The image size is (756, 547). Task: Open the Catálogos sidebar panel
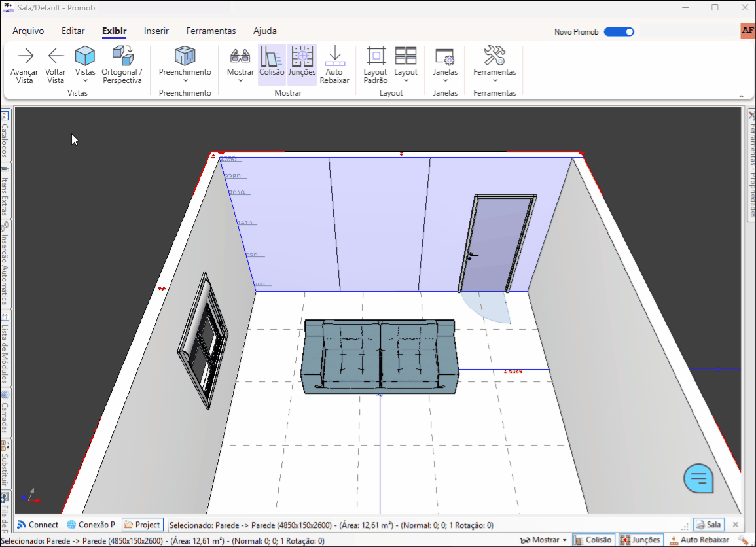click(5, 133)
